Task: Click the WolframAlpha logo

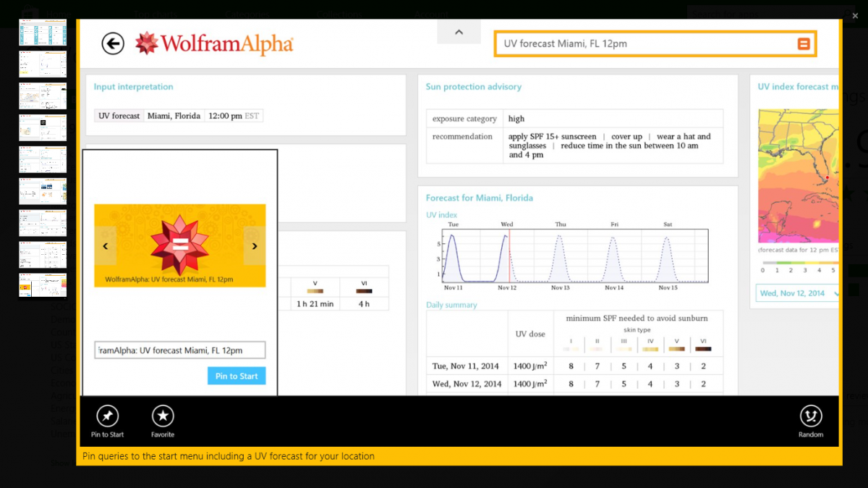Action: point(214,43)
